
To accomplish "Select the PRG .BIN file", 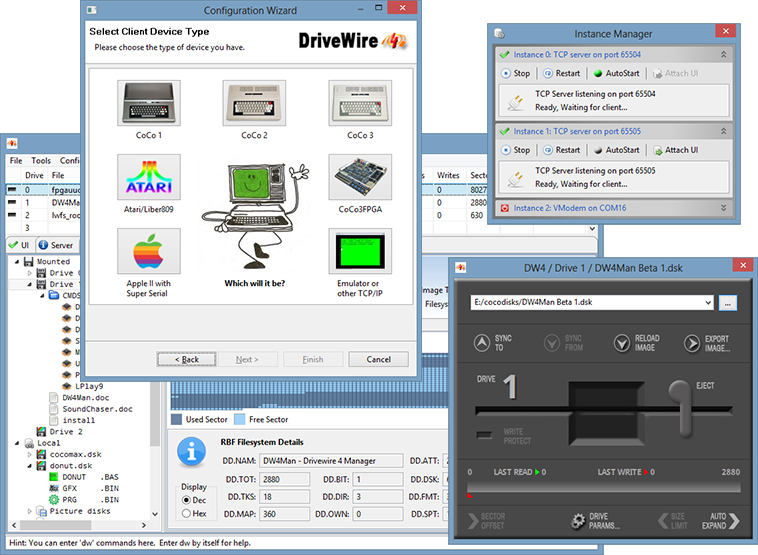I will (x=84, y=499).
